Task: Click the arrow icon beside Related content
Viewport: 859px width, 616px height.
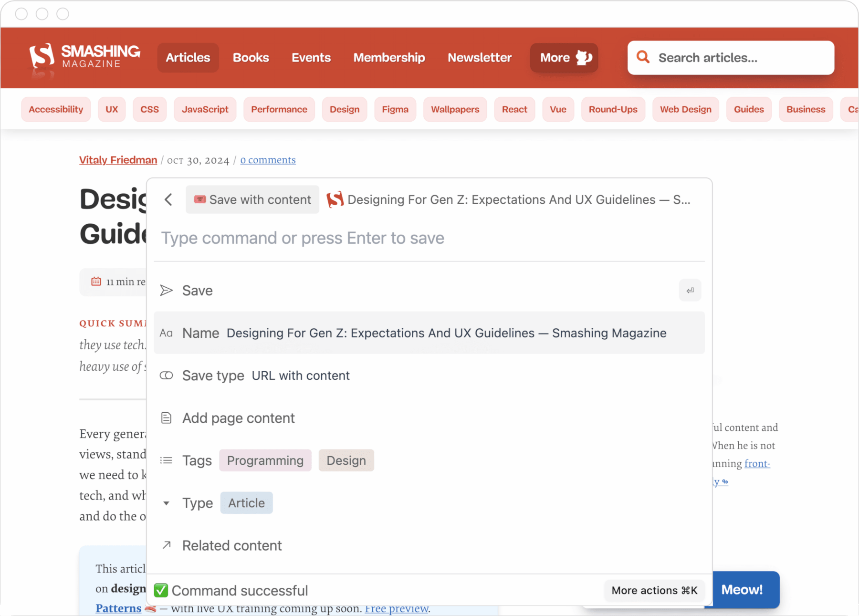Action: coord(166,545)
